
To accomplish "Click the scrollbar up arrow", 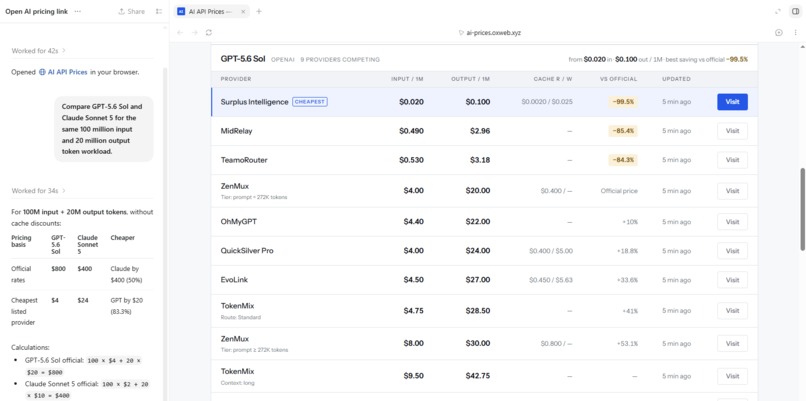I will (x=802, y=46).
